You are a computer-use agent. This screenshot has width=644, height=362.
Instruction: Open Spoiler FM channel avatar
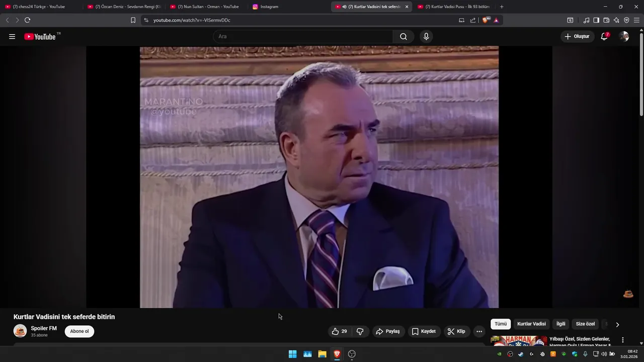(x=20, y=331)
